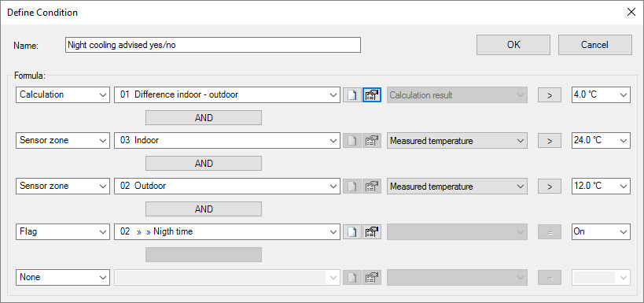
Task: Expand the '03 Indoor' zone dropdown
Action: point(227,140)
